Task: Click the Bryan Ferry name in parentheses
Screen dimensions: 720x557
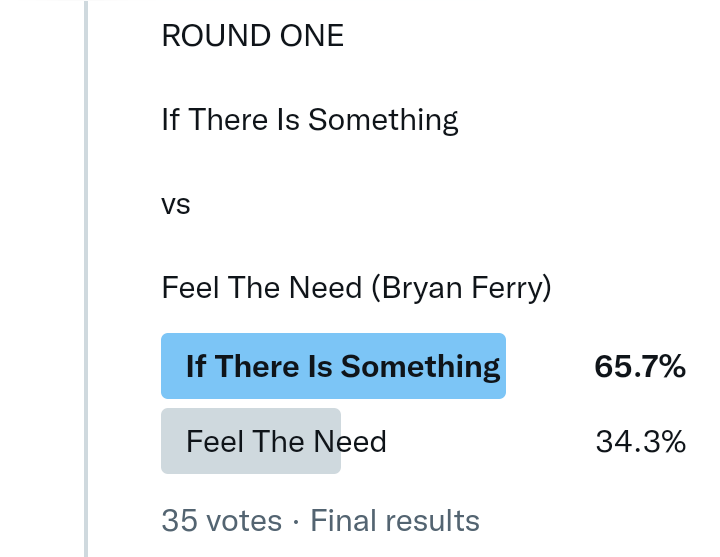Action: (x=462, y=289)
